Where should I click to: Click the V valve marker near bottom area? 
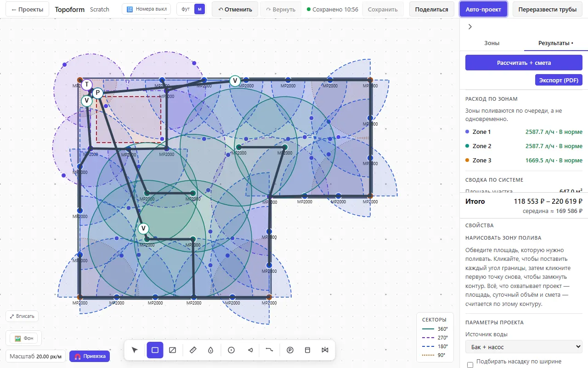click(143, 229)
